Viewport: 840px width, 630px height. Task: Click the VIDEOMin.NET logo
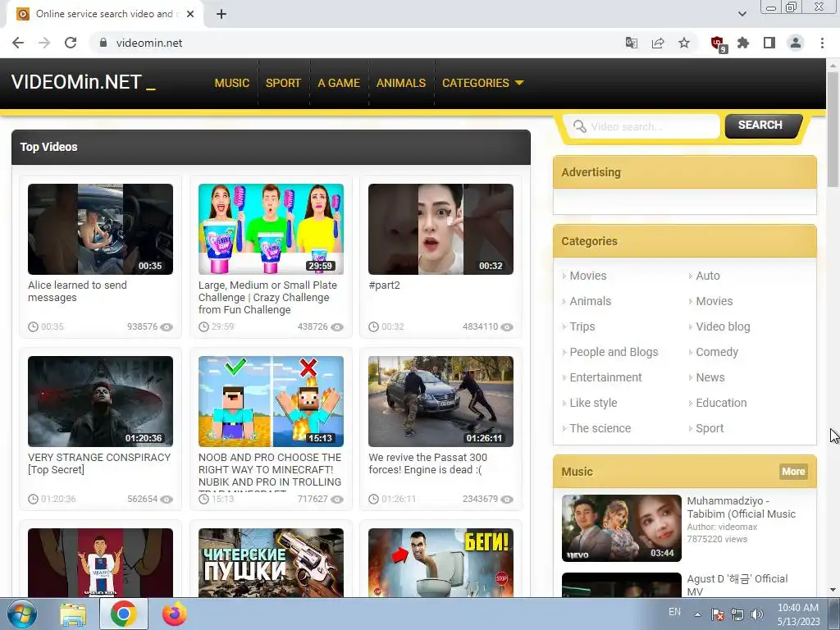point(84,82)
